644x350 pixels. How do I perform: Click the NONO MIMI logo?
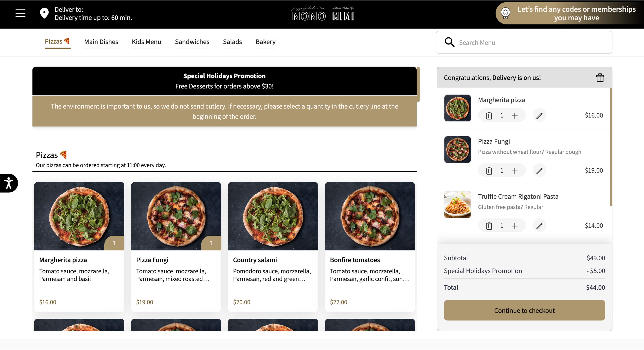coord(323,14)
